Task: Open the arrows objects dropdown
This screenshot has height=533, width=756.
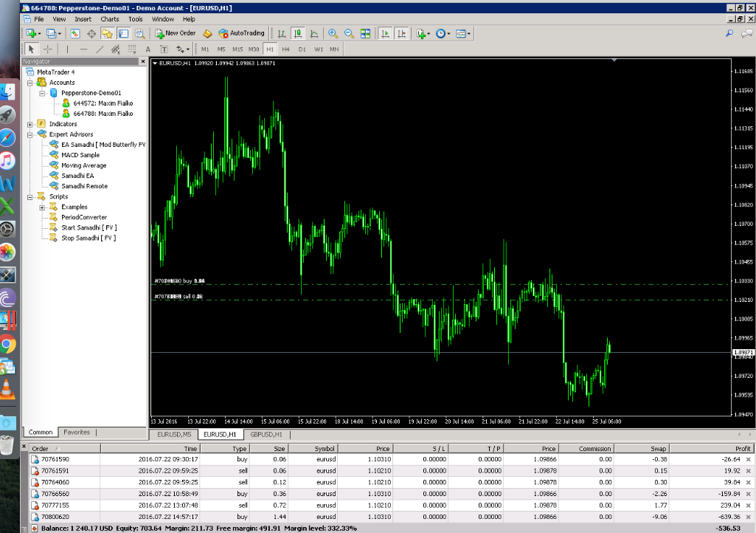Action: click(183, 49)
